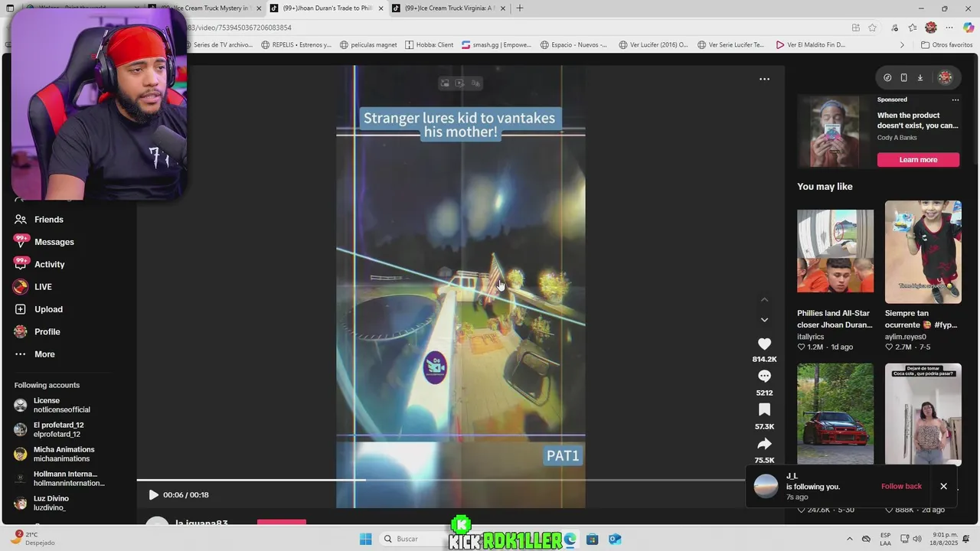
Task: Play the paused TikTok video
Action: (153, 495)
